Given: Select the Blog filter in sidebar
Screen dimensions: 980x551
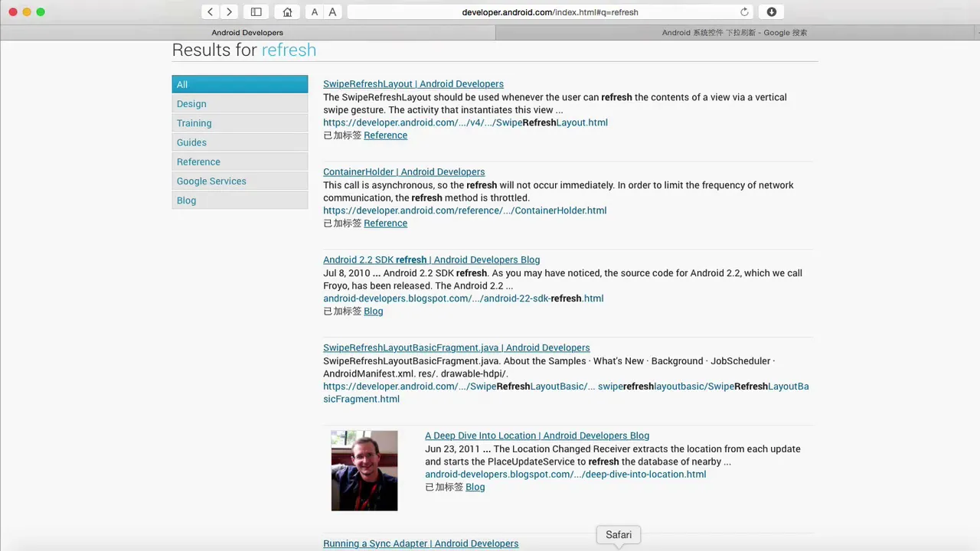Looking at the screenshot, I should point(240,200).
